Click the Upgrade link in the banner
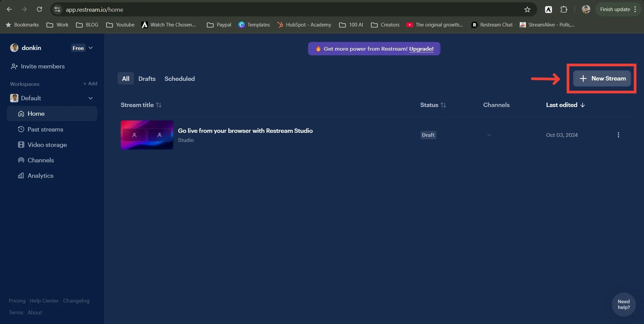This screenshot has width=644, height=324. click(x=421, y=49)
